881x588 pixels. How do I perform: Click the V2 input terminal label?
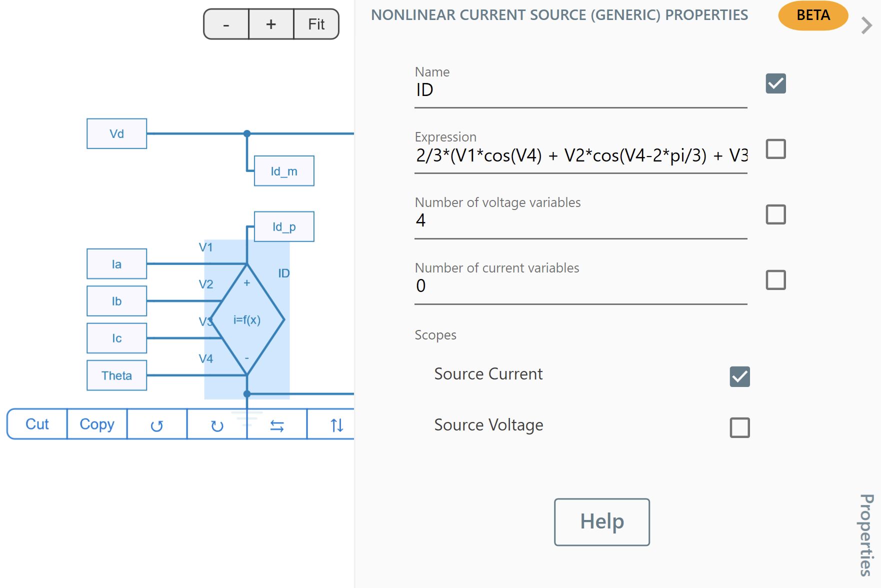(205, 284)
